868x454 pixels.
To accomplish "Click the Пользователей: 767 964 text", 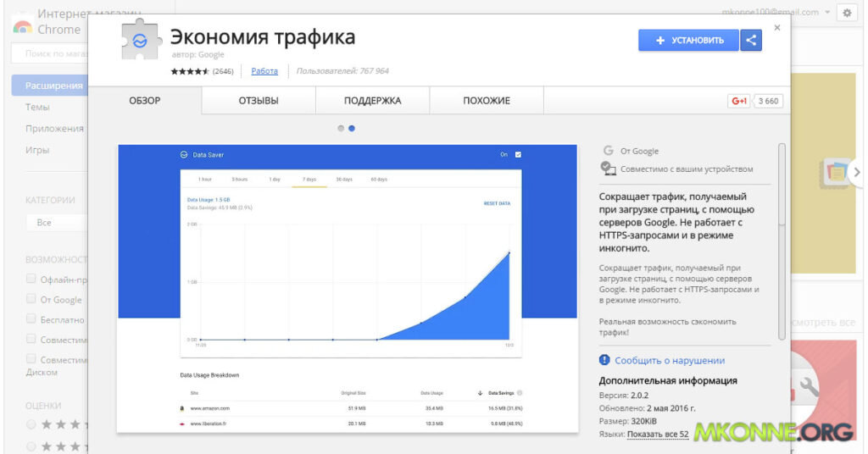I will [x=342, y=71].
